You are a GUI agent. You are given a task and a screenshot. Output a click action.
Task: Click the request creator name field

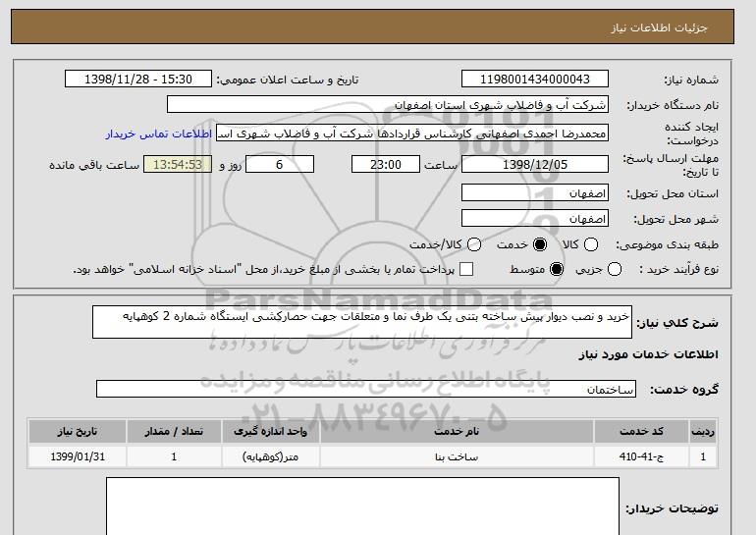pos(412,134)
